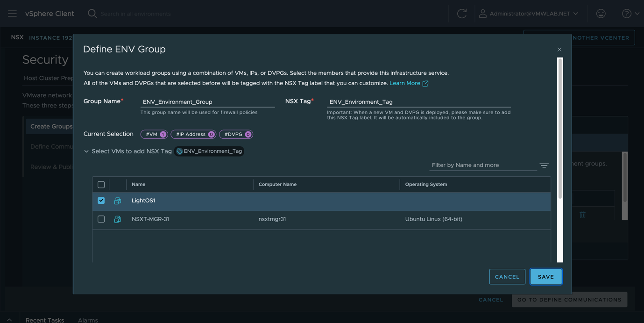The height and width of the screenshot is (323, 644).
Task: Select the #IP Address selection chip
Action: tap(193, 134)
